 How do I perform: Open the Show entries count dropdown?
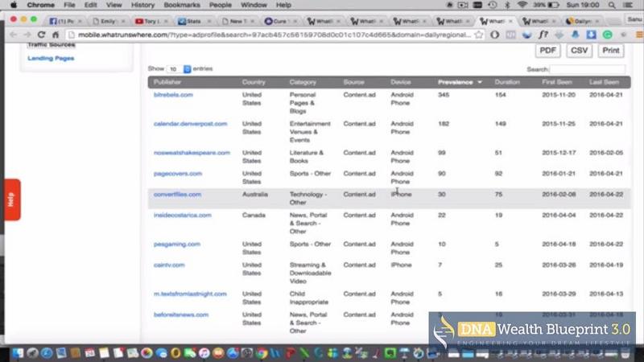tap(179, 69)
